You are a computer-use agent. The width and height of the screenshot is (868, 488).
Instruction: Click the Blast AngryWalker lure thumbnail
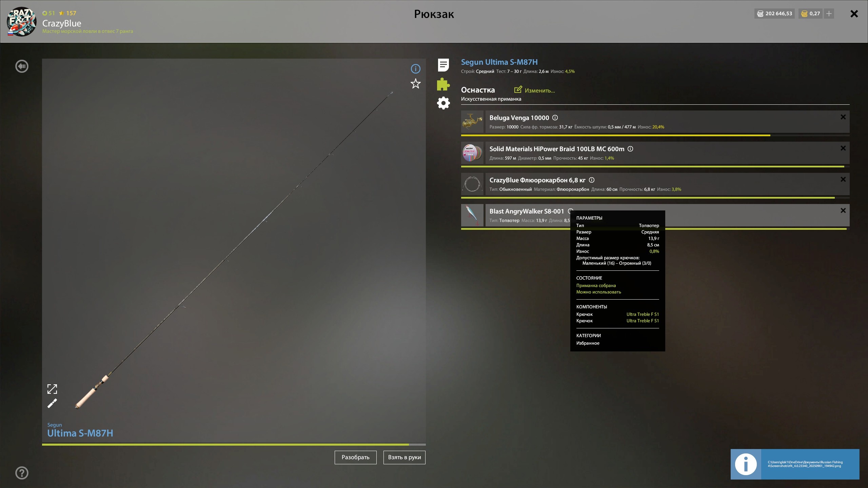472,215
